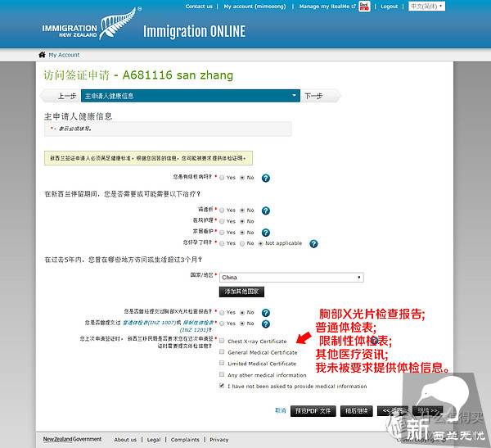Open Manage my RealMe link
This screenshot has height=448, width=491.
pyautogui.click(x=327, y=7)
